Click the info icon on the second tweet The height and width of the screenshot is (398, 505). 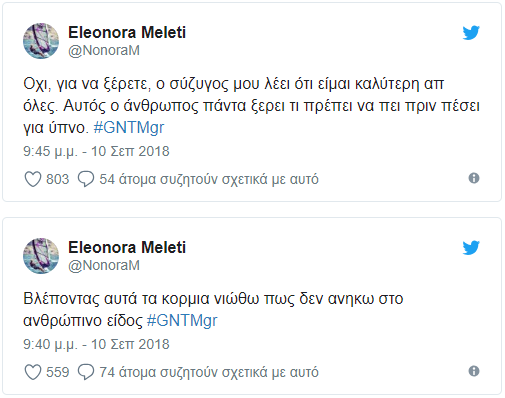point(474,371)
